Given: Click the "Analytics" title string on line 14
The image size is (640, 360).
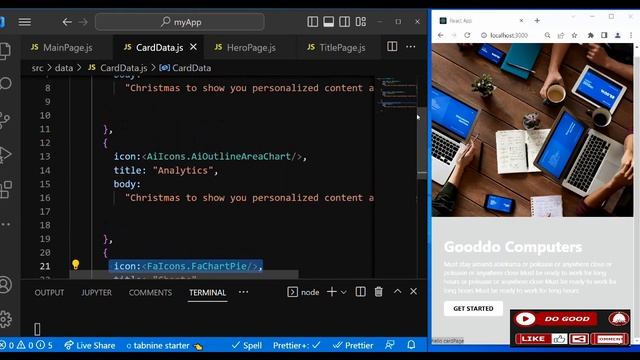Looking at the screenshot, I should [x=182, y=170].
